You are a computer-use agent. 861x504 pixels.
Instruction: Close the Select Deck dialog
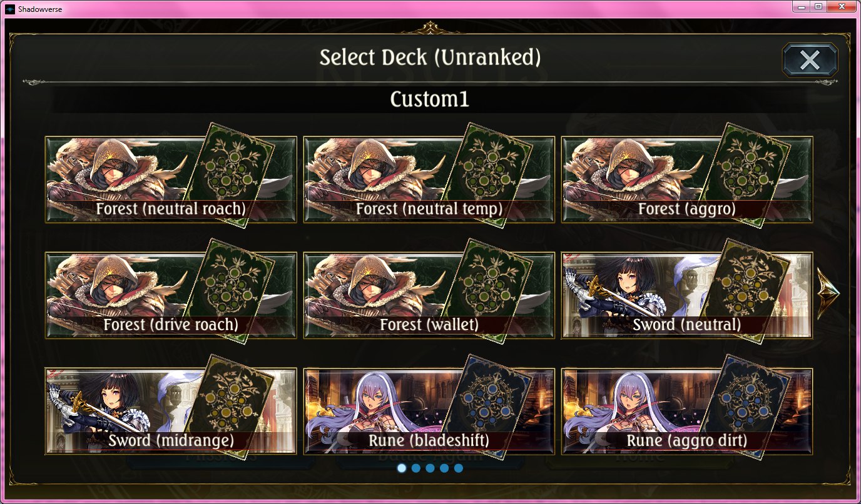[810, 60]
